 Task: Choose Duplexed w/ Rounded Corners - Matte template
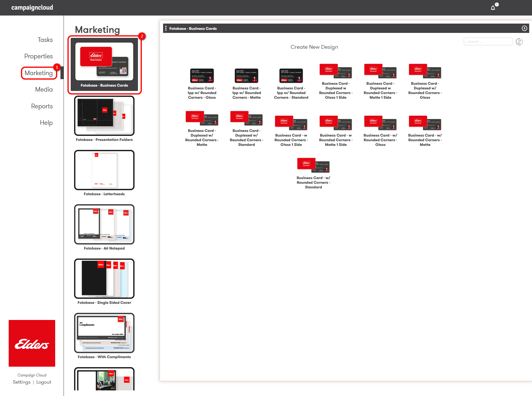coord(202,129)
